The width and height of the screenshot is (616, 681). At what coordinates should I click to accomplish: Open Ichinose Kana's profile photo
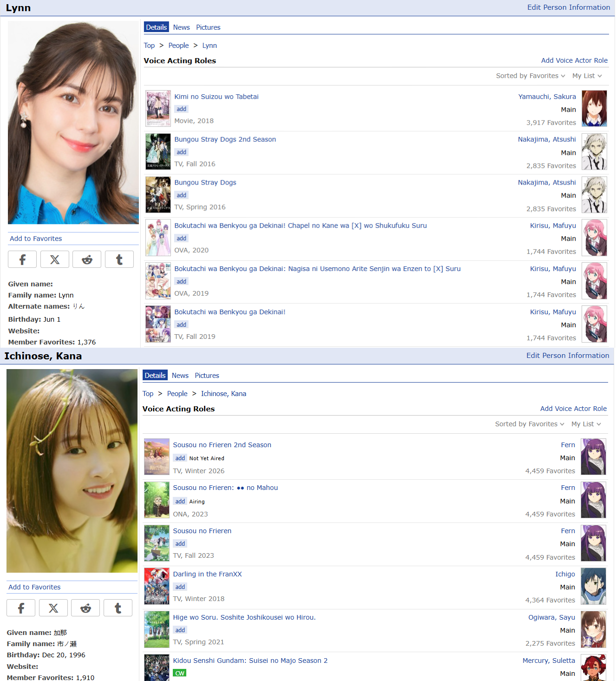click(x=72, y=471)
